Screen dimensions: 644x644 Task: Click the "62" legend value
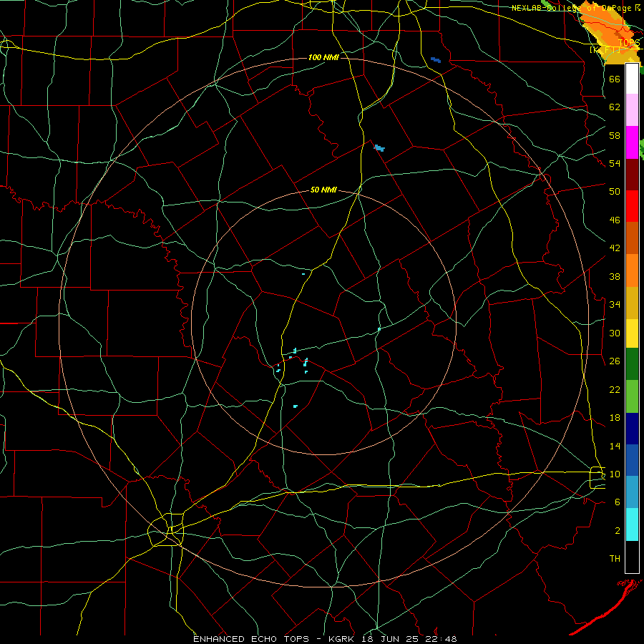[615, 107]
